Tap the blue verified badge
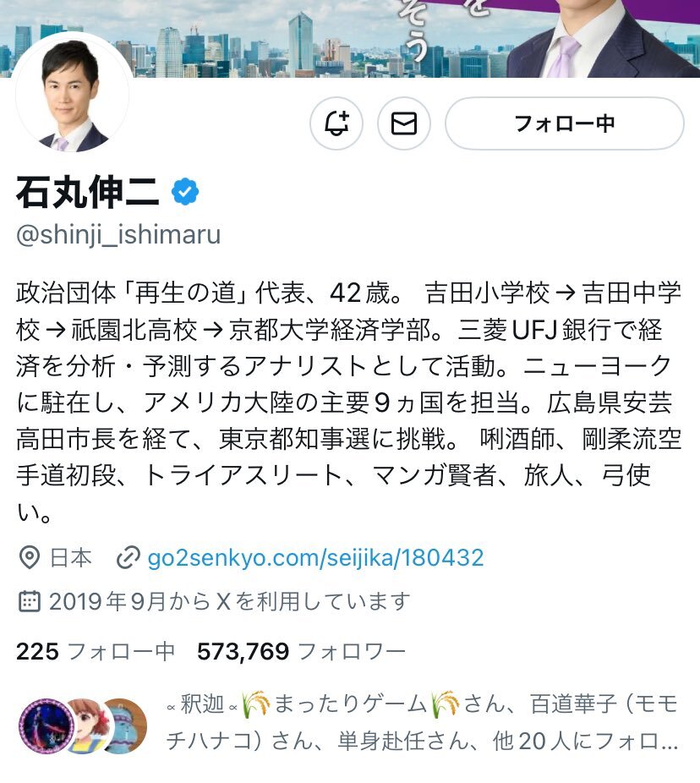The height and width of the screenshot is (783, 700). click(x=185, y=192)
